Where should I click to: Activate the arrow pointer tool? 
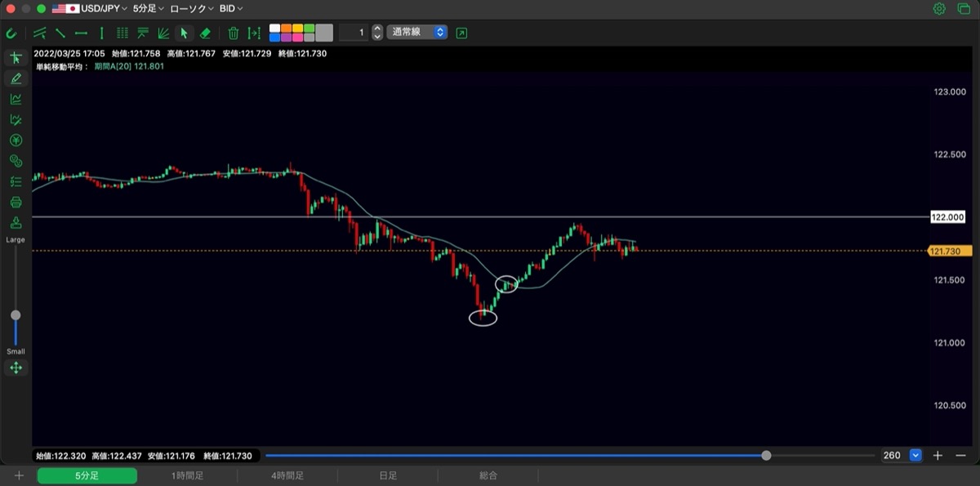(x=184, y=33)
